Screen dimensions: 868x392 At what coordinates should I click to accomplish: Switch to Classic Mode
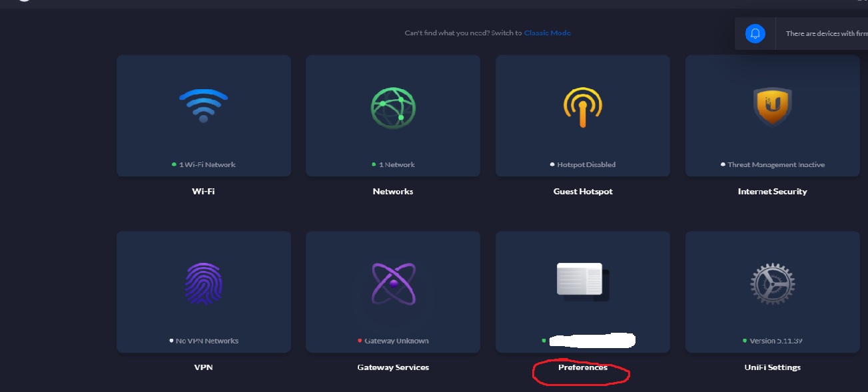(548, 33)
